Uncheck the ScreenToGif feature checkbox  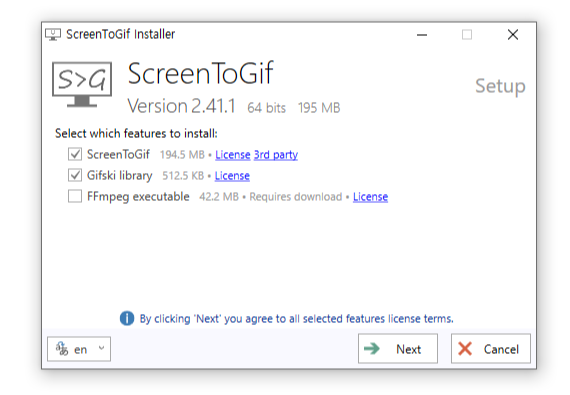tap(75, 154)
